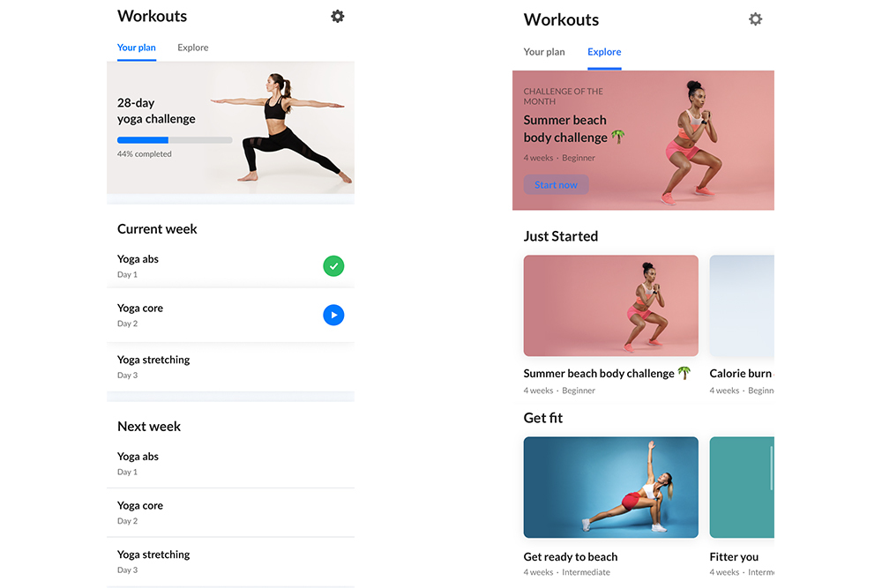Play the Yoga core Day 2 workout
882x588 pixels.
[333, 315]
